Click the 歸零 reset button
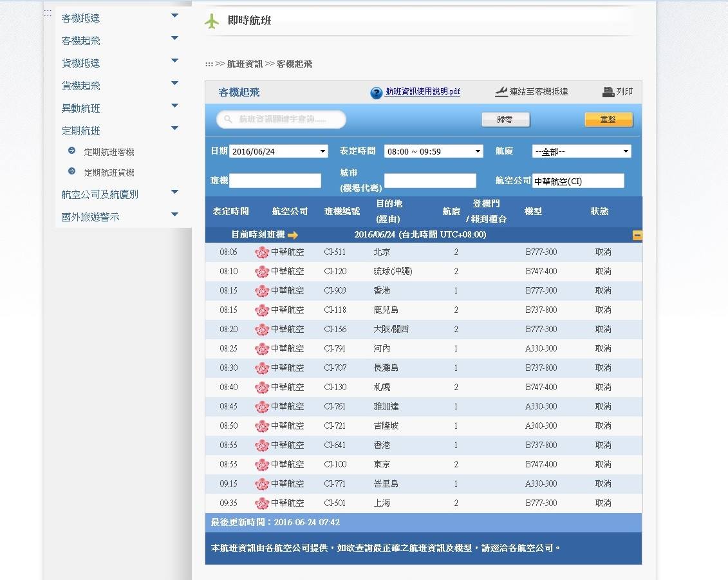Screen dimensions: 728x580 point(505,120)
